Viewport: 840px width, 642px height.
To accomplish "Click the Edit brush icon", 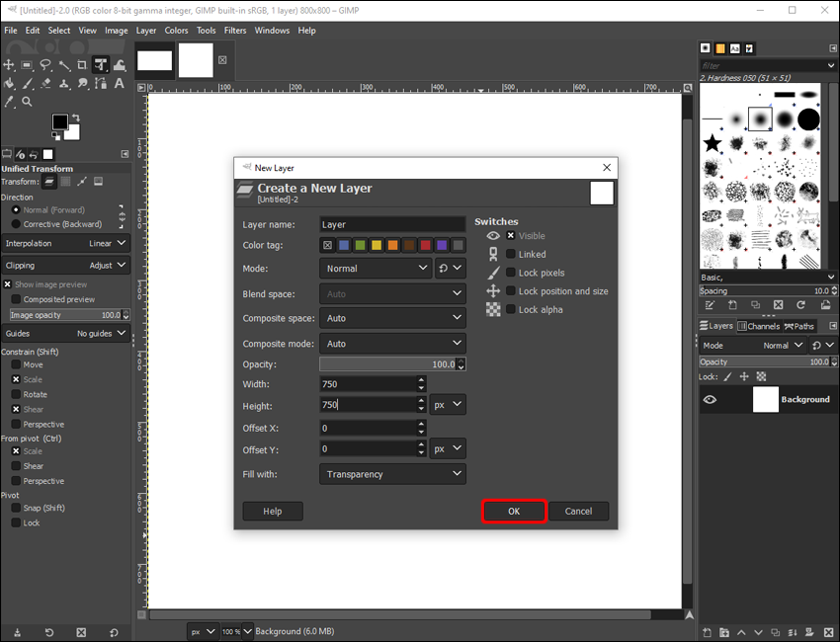I will coord(710,305).
